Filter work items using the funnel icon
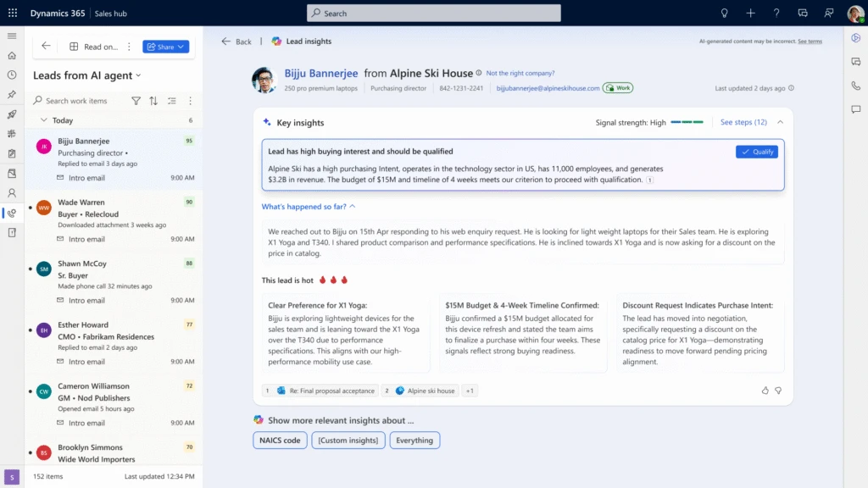 point(136,100)
